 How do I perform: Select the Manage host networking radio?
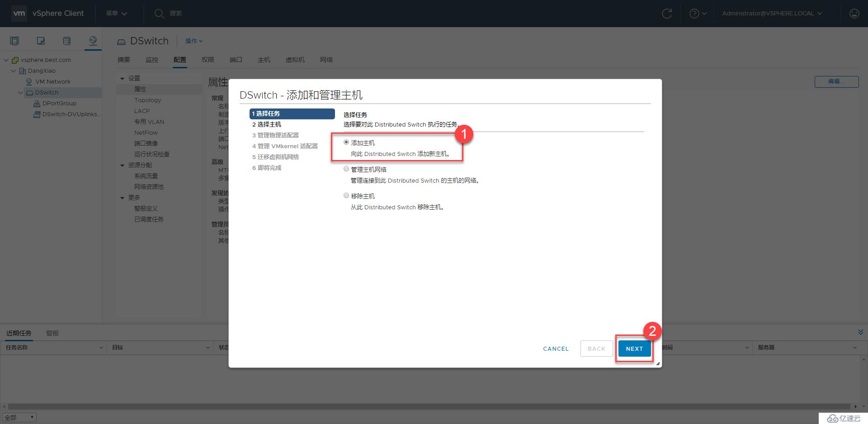pyautogui.click(x=346, y=169)
